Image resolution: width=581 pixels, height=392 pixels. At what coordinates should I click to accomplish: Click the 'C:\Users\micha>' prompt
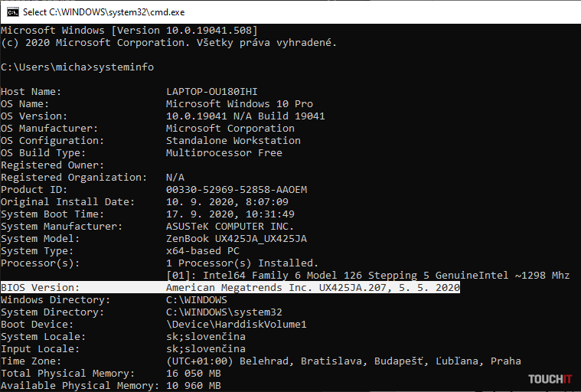(47, 67)
